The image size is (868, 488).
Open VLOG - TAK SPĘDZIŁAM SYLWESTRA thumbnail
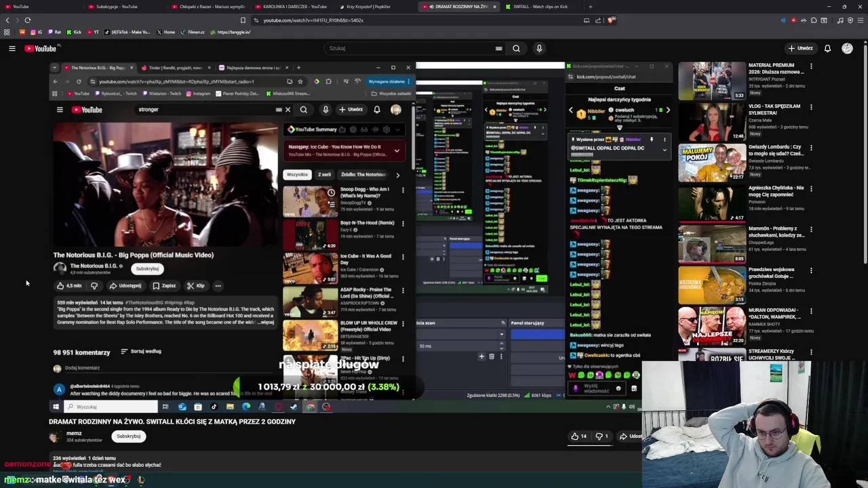(x=711, y=121)
